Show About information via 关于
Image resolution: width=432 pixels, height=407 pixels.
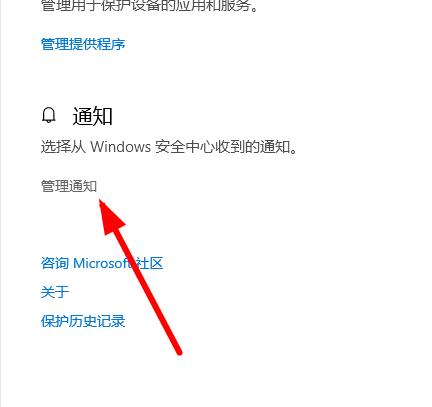55,292
